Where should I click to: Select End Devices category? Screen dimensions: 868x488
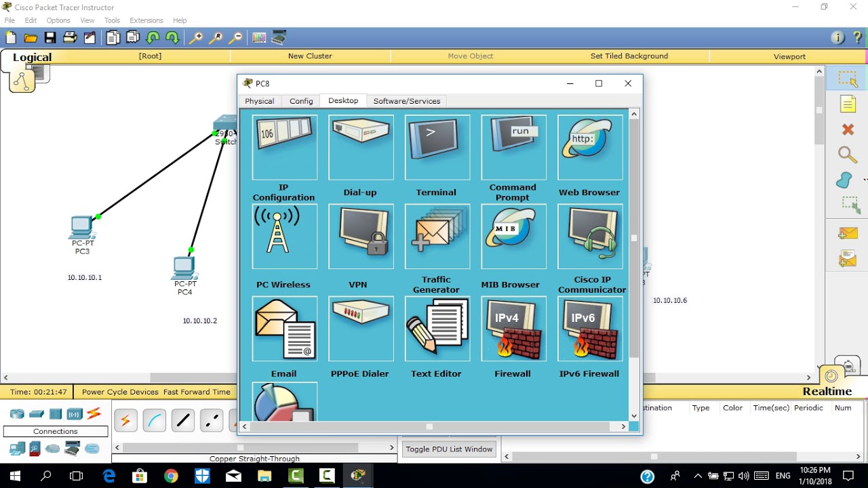pos(17,449)
